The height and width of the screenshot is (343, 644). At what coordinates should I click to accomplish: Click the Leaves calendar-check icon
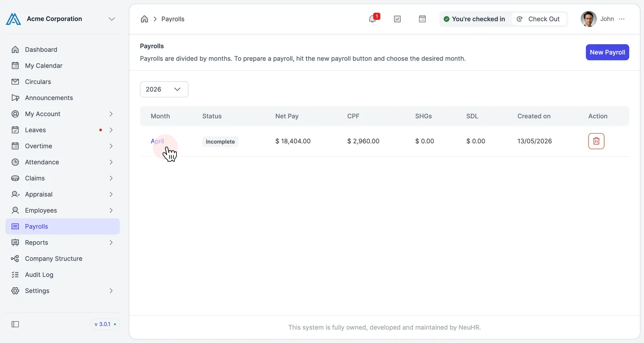tap(15, 130)
